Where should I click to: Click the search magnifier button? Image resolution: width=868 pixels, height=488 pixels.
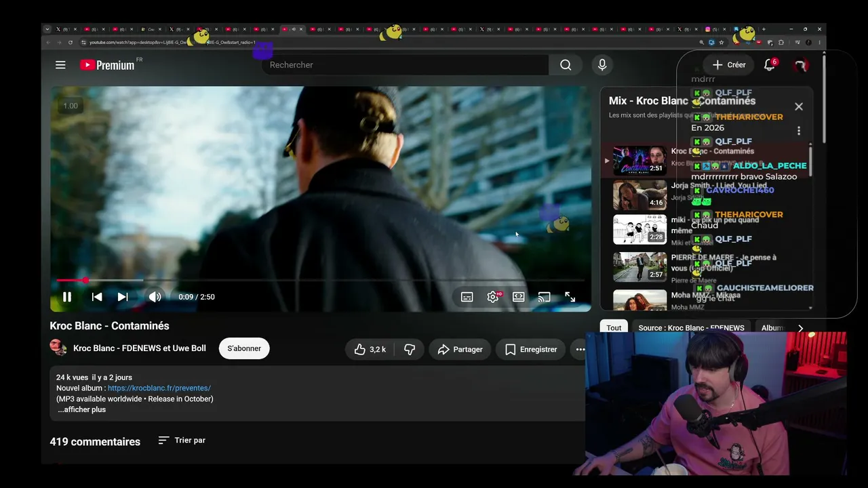pos(566,65)
